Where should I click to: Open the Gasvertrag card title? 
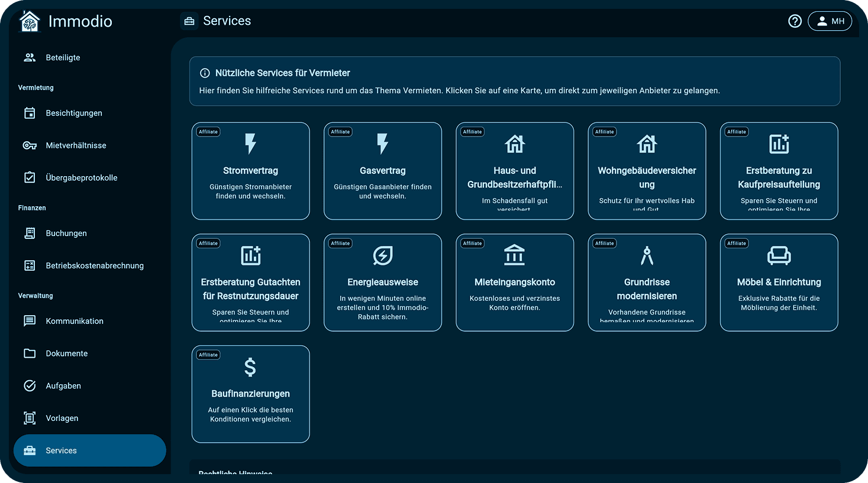383,170
